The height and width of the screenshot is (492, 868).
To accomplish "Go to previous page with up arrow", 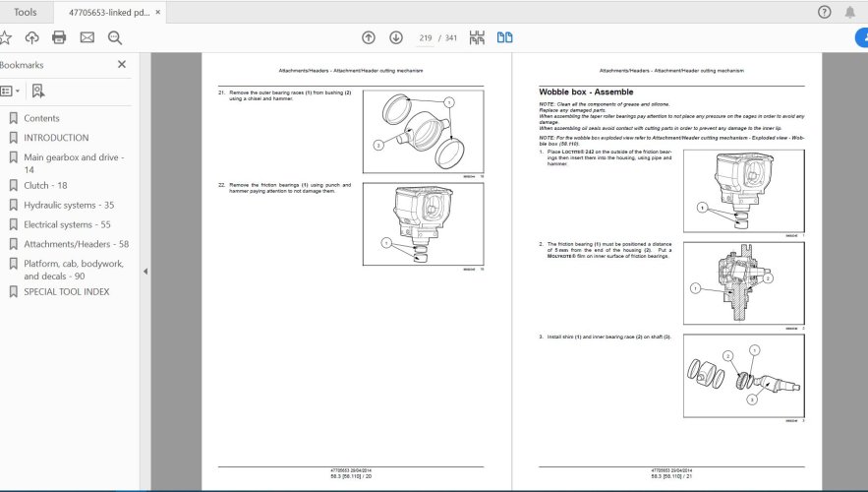I will coord(368,37).
